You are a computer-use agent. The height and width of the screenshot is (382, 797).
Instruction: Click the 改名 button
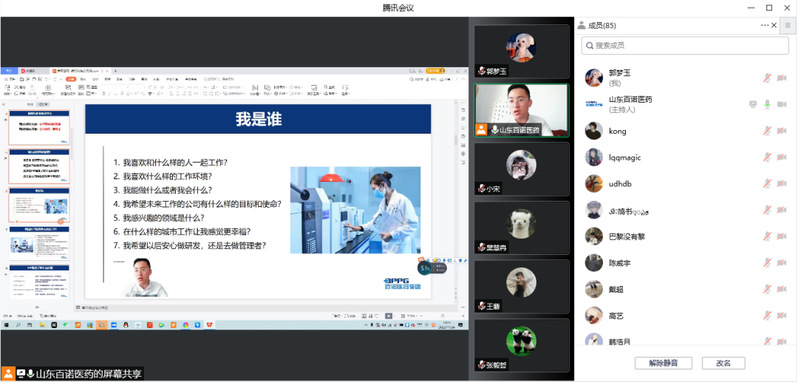723,363
